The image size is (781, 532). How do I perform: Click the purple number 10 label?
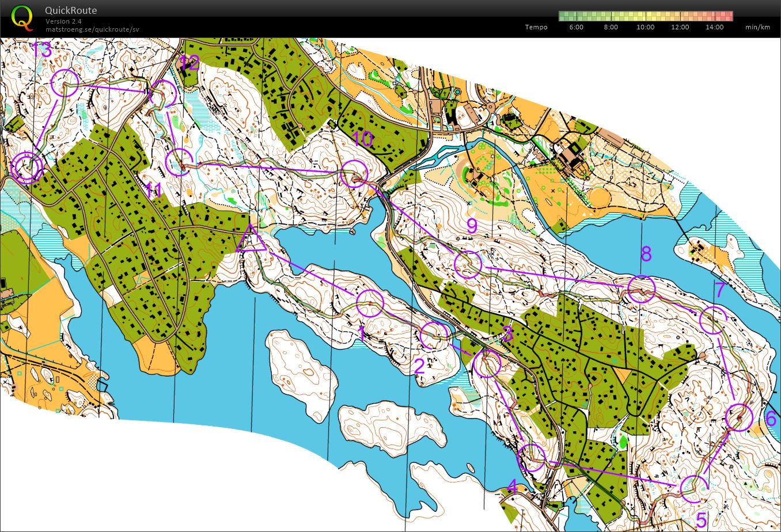363,139
